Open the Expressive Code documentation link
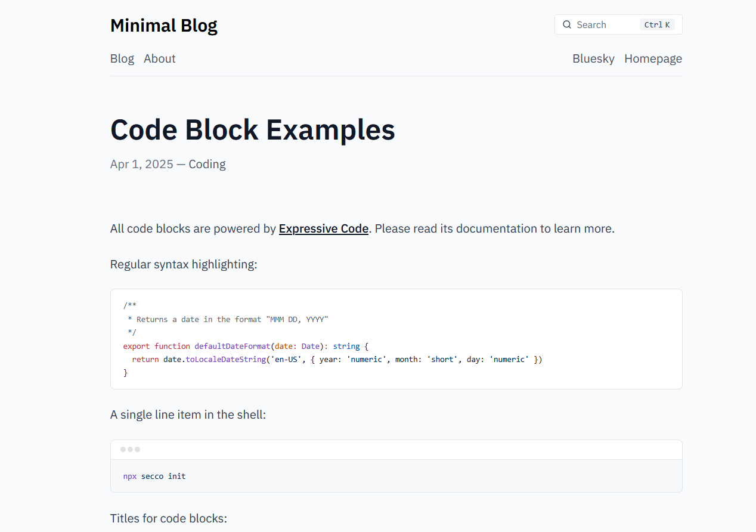This screenshot has width=756, height=532. (x=323, y=228)
